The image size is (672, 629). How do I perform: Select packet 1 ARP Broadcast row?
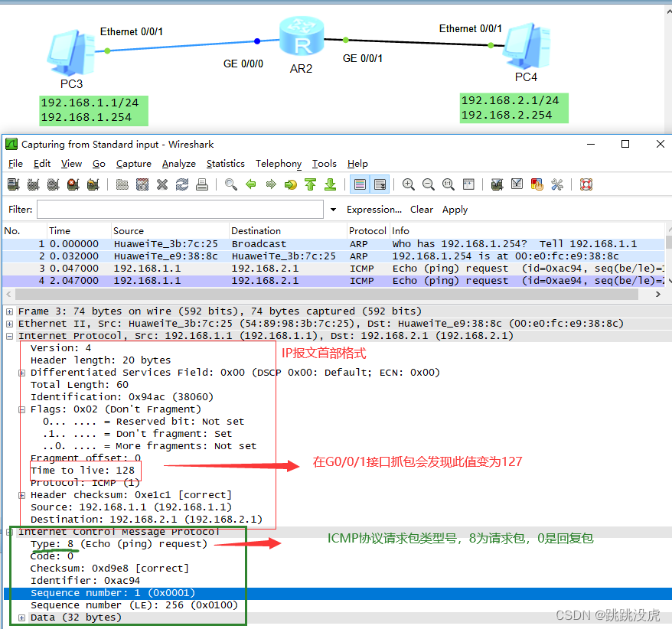click(x=334, y=244)
